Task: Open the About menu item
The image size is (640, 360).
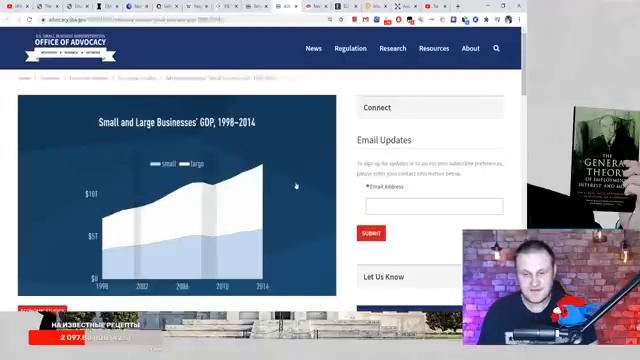Action: (471, 49)
